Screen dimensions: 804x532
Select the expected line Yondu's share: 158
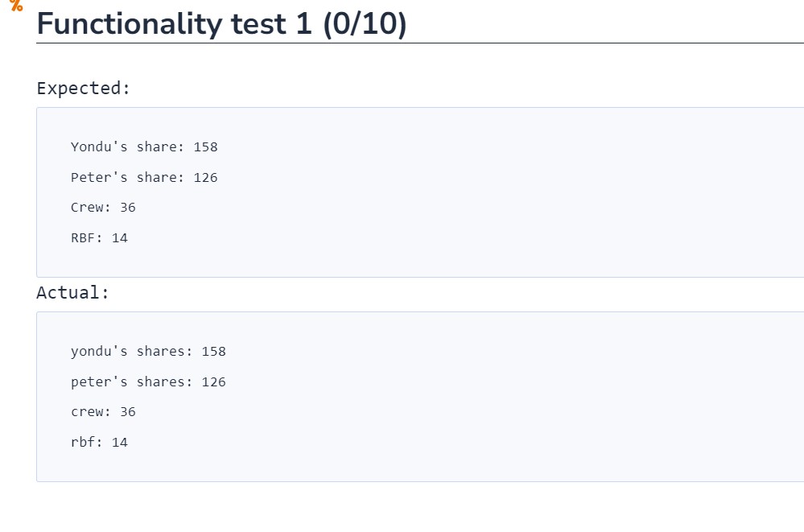(x=144, y=146)
